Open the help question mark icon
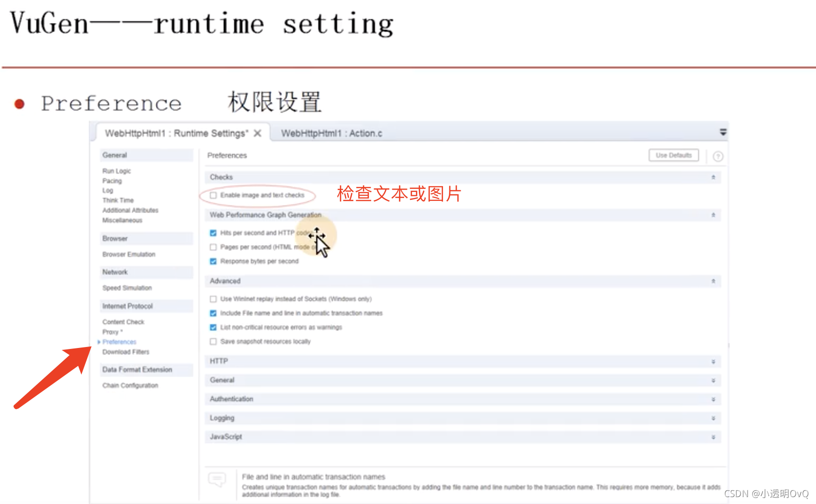The image size is (816, 504). pos(718,157)
